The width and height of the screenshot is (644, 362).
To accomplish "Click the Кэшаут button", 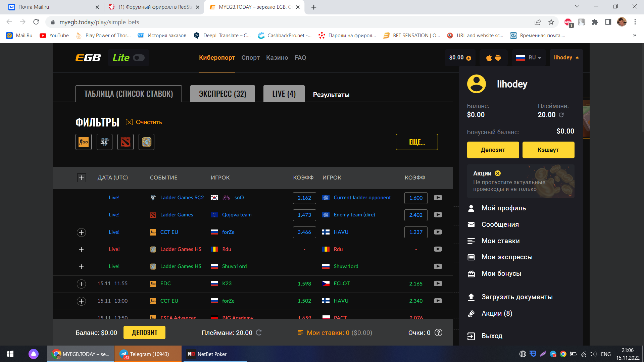I will click(x=548, y=150).
